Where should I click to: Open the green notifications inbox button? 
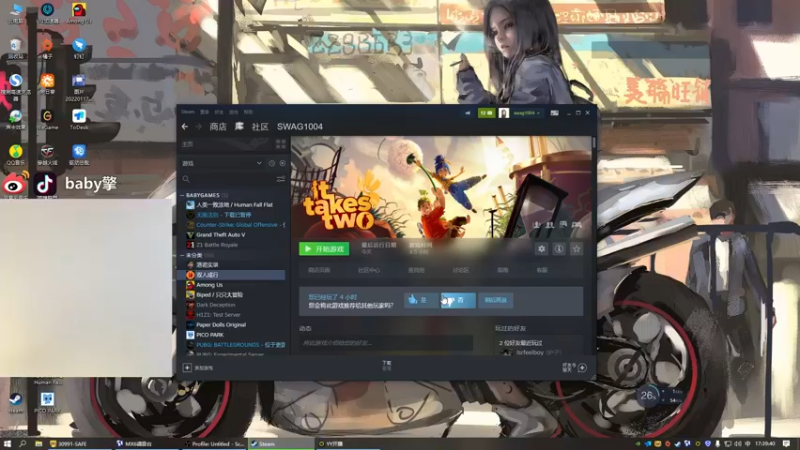tap(486, 113)
